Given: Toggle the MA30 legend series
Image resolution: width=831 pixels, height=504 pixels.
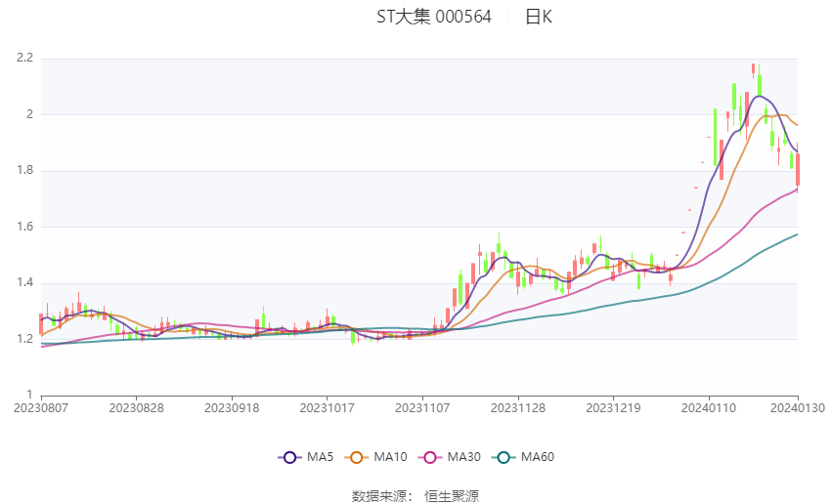Looking at the screenshot, I should [x=450, y=457].
